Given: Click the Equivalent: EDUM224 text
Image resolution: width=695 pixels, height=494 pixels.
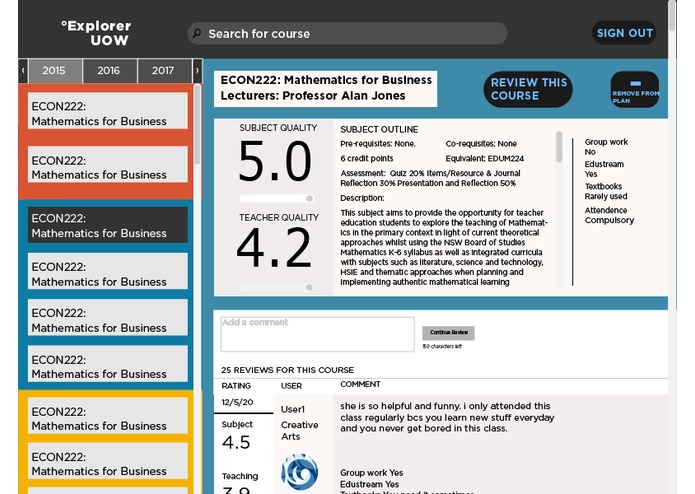Looking at the screenshot, I should click(484, 159).
